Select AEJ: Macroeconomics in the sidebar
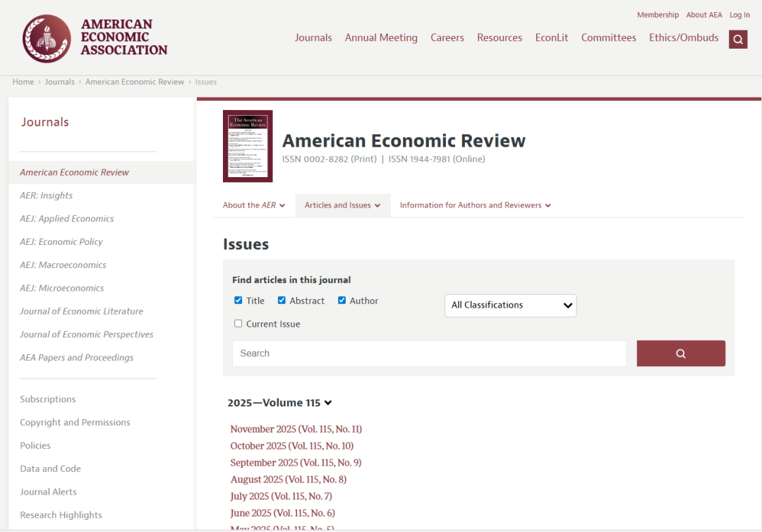The width and height of the screenshot is (762, 532). pyautogui.click(x=63, y=265)
